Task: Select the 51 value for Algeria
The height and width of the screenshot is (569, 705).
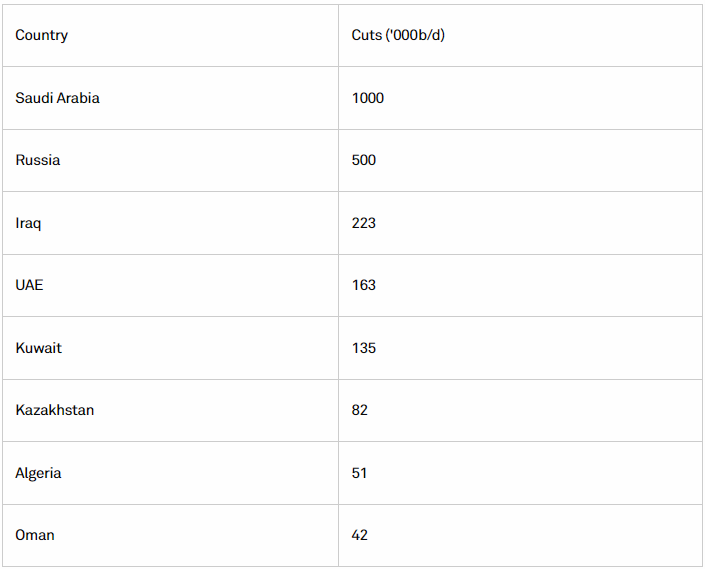Action: click(x=520, y=473)
